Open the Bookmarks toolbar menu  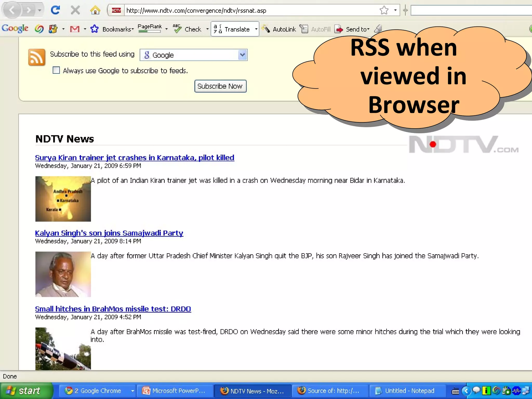118,29
